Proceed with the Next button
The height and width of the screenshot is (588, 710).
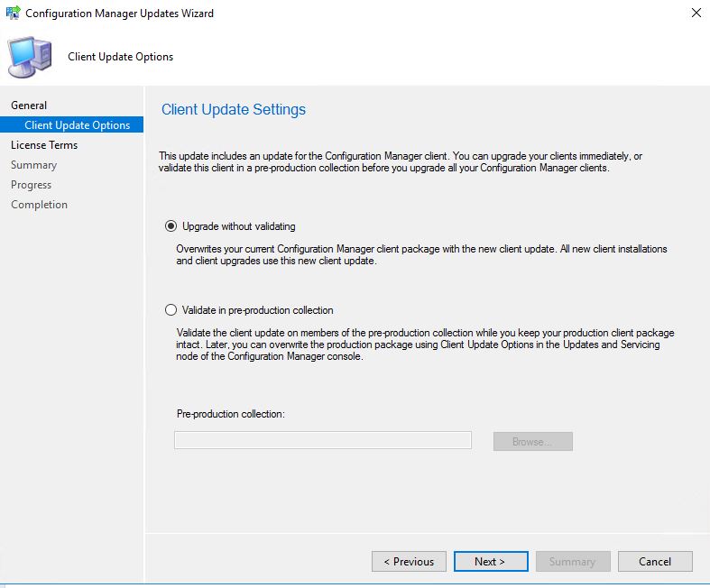(491, 561)
